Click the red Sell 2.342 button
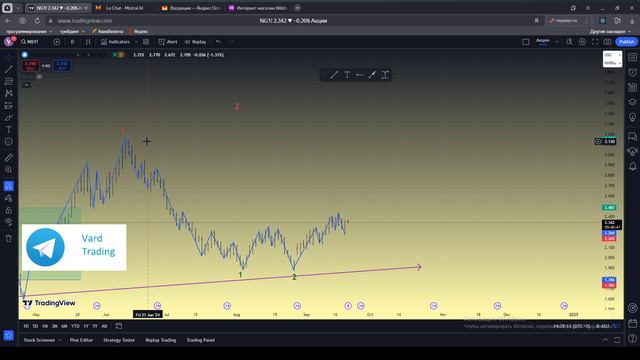 click(x=31, y=66)
